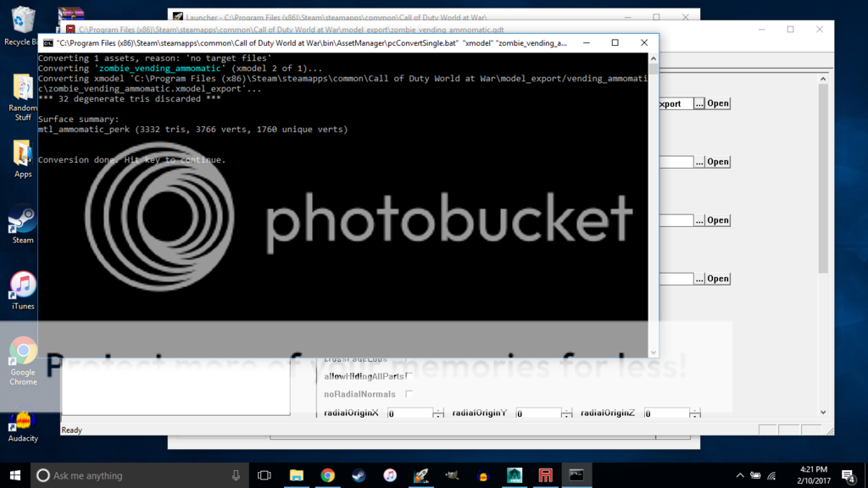868x488 pixels.
Task: Select the Google Chrome desktop shortcut
Action: tap(23, 361)
